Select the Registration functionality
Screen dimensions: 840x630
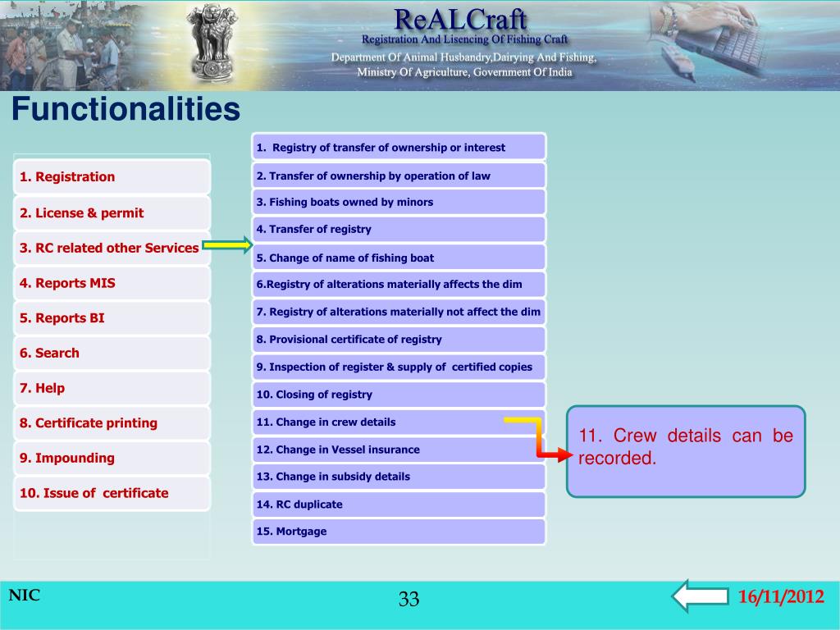coord(112,177)
